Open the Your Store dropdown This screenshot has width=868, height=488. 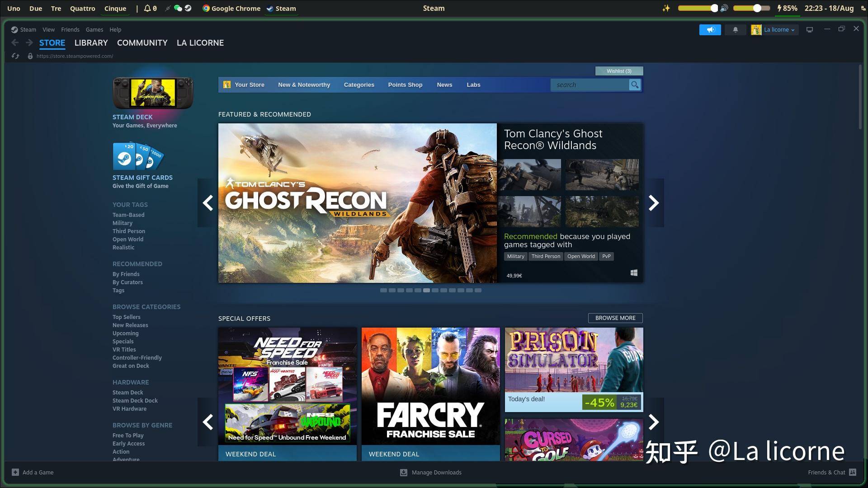click(x=249, y=84)
